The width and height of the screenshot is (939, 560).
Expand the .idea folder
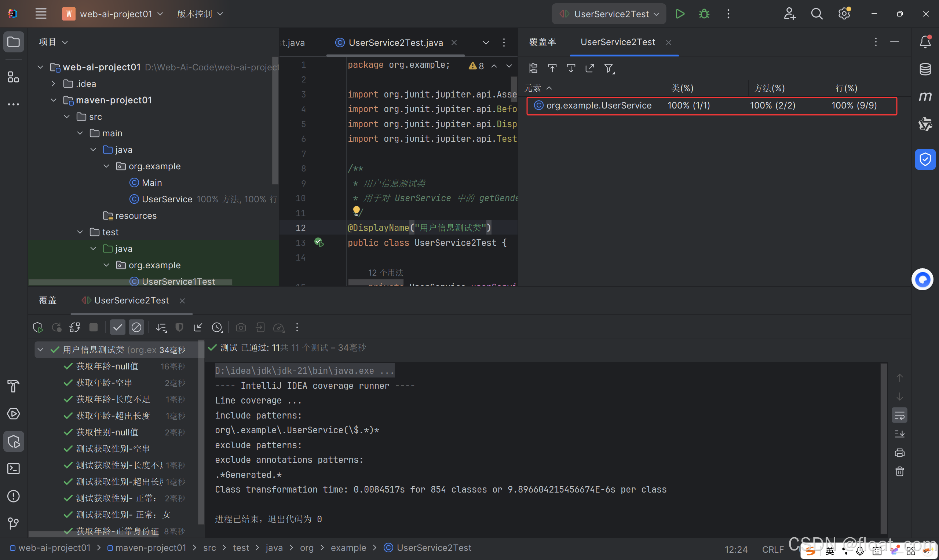tap(54, 84)
